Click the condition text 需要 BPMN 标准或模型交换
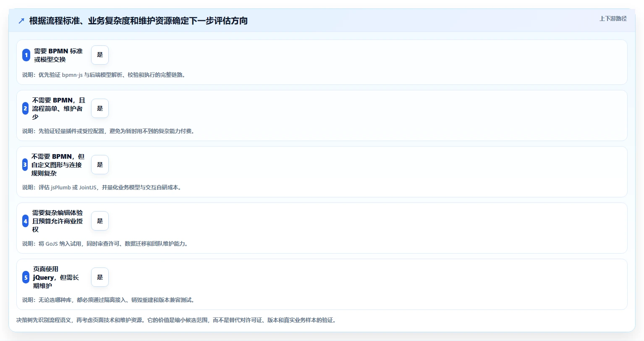The image size is (644, 341). 58,55
